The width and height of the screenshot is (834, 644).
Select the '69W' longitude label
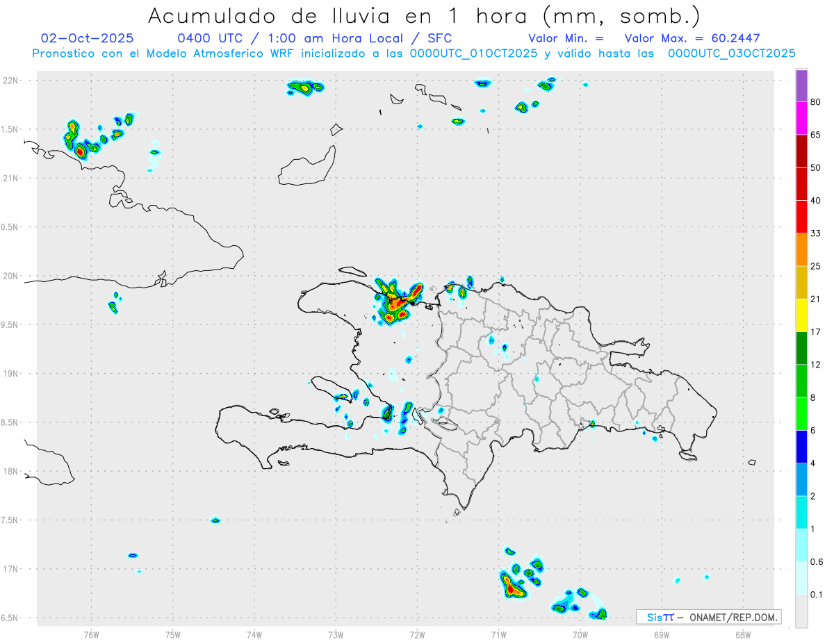(x=662, y=635)
